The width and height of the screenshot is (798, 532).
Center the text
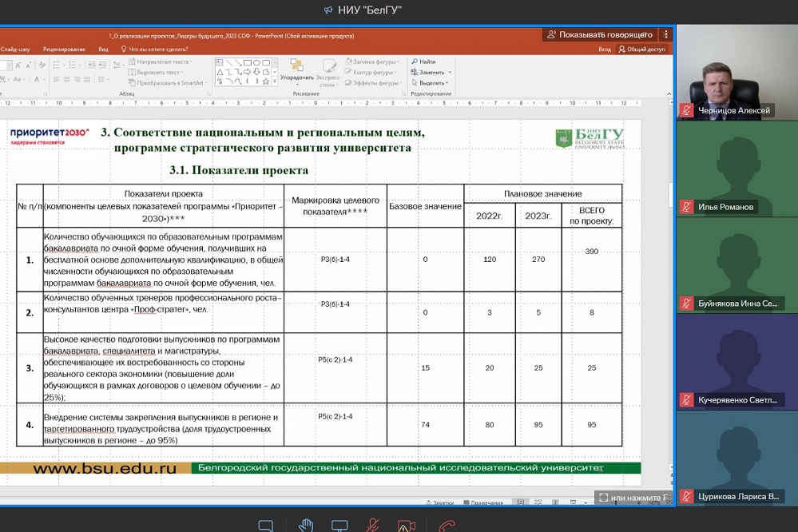pyautogui.click(x=66, y=79)
